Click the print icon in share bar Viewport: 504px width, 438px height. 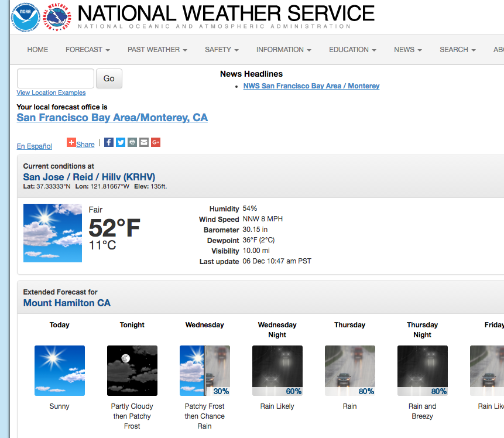click(132, 142)
